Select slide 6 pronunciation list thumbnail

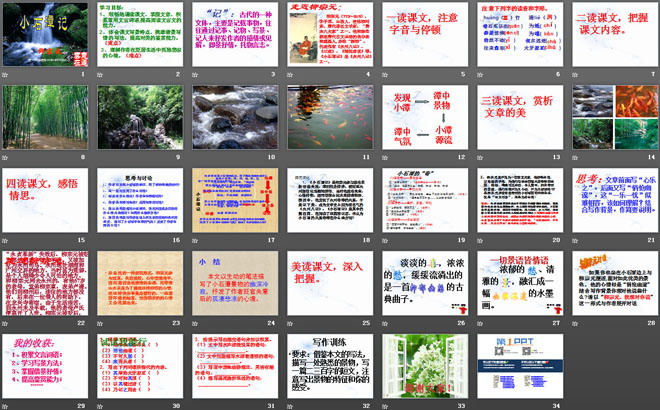[520, 35]
